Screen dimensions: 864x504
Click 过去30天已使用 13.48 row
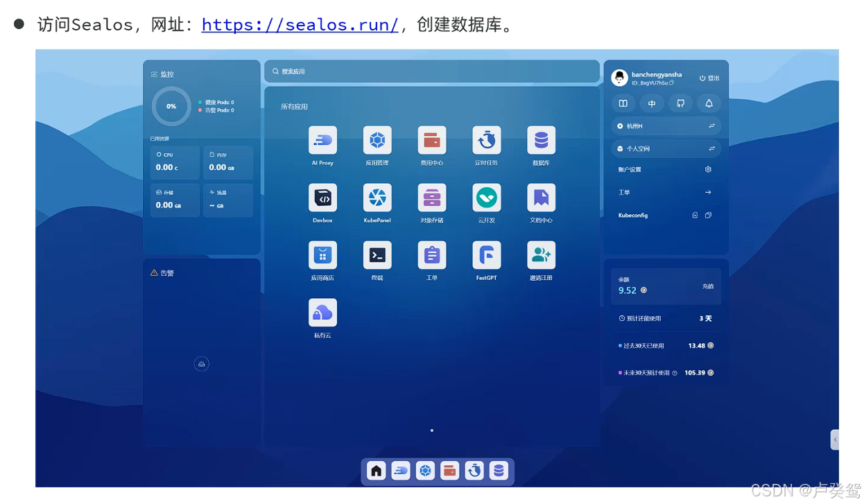coord(666,345)
